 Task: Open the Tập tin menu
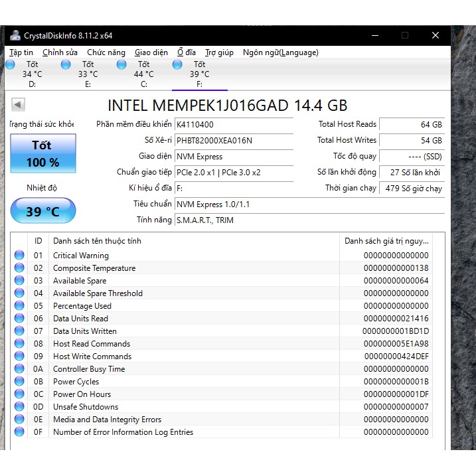click(21, 52)
